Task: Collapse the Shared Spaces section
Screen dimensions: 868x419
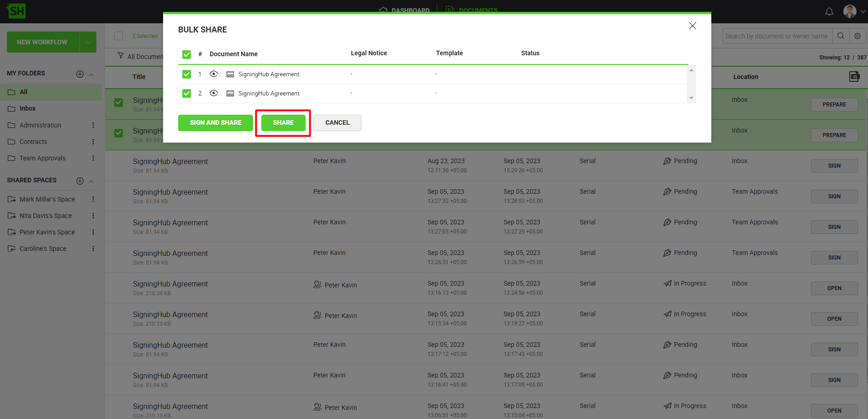Action: (91, 181)
